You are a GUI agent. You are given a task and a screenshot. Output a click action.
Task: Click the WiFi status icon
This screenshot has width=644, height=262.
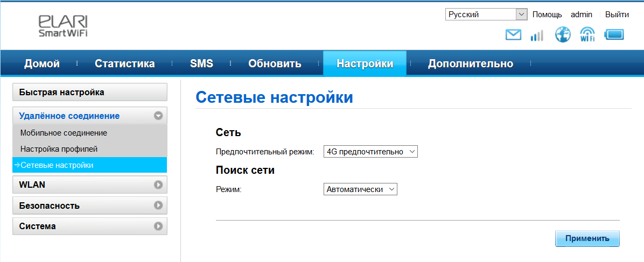coord(587,35)
